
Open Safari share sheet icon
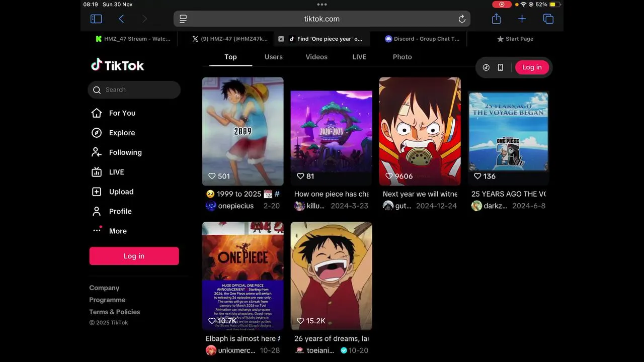click(x=496, y=19)
